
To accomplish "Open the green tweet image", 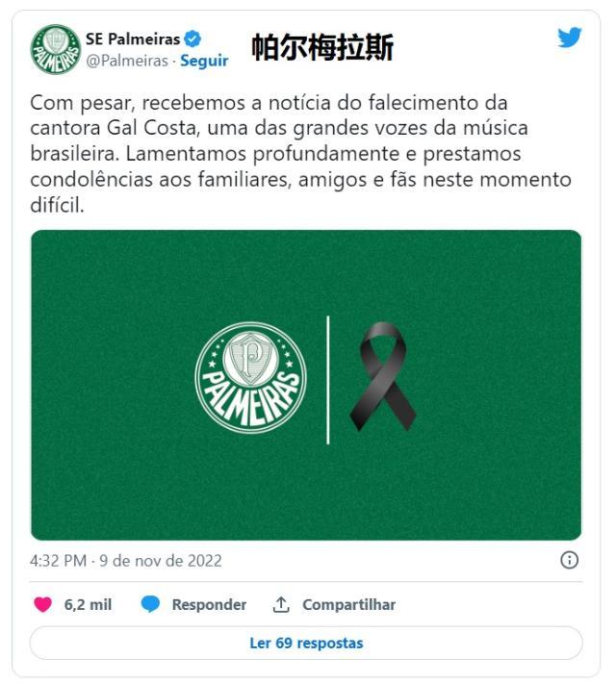I will coord(306,385).
